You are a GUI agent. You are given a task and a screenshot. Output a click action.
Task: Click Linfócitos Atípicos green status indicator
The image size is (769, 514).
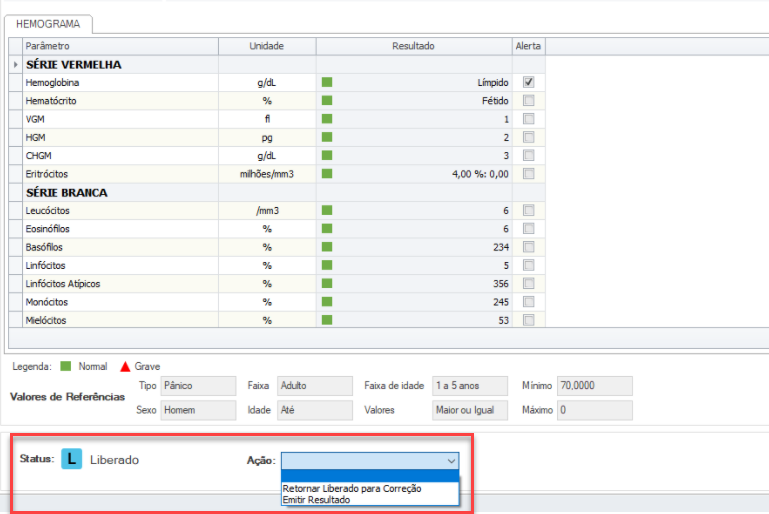(x=327, y=283)
